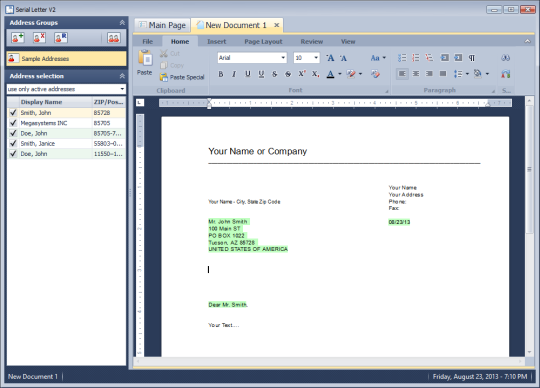Toggle double strikethrough formatting
The height and width of the screenshot is (388, 540).
coord(288,74)
